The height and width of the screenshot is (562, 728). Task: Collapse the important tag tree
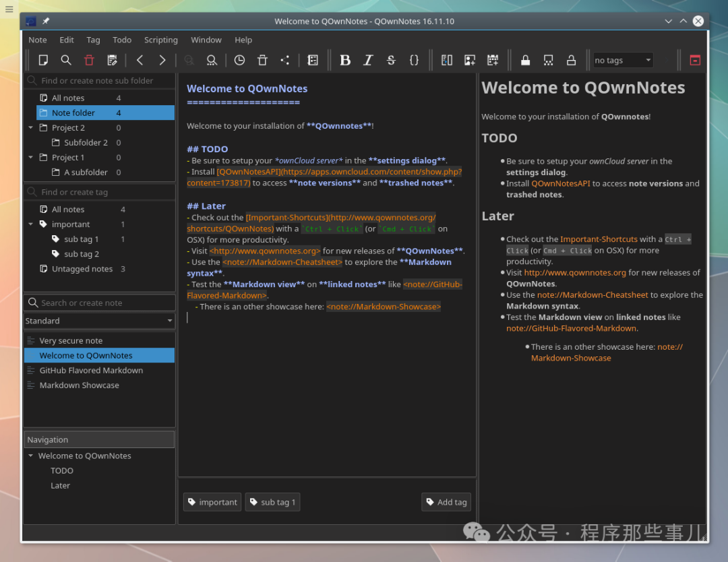click(x=30, y=224)
